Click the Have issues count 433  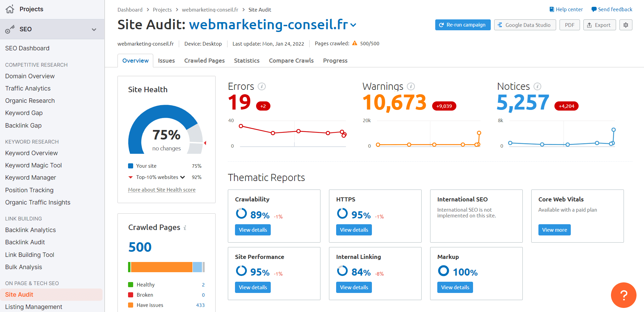tap(200, 305)
